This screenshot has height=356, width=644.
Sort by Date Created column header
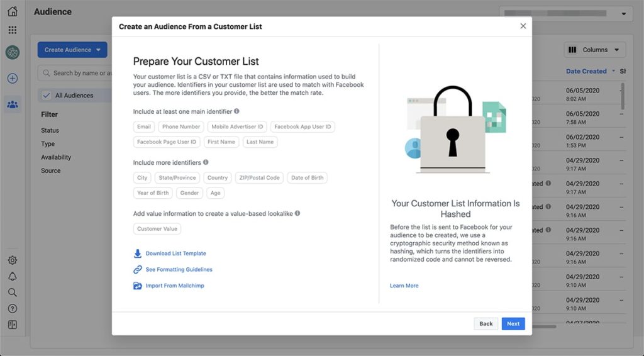(586, 71)
